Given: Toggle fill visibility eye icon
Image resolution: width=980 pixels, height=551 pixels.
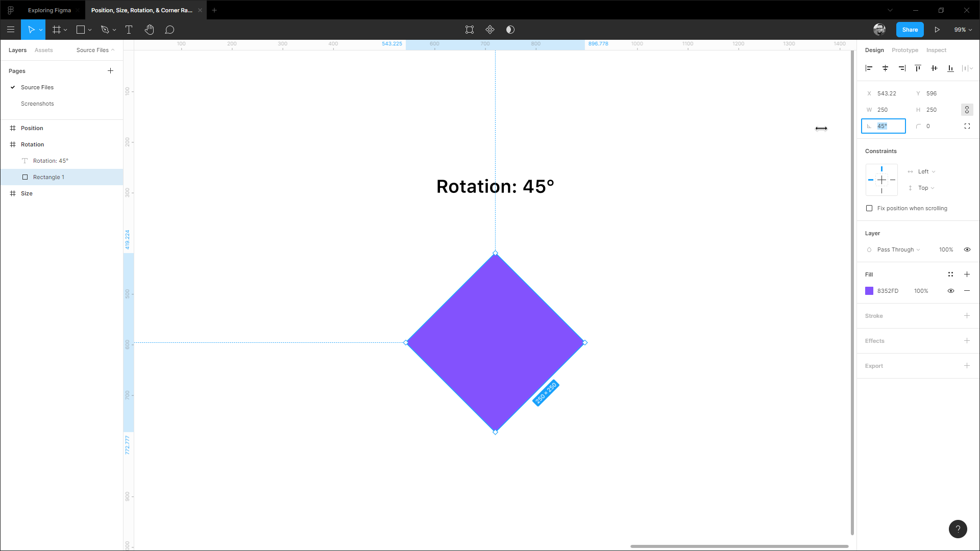Looking at the screenshot, I should (x=950, y=291).
